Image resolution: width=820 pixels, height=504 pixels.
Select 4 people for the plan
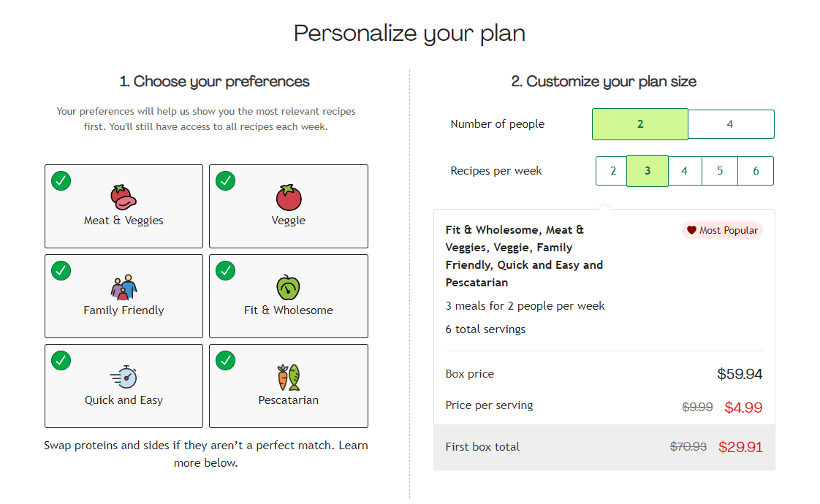pos(730,123)
